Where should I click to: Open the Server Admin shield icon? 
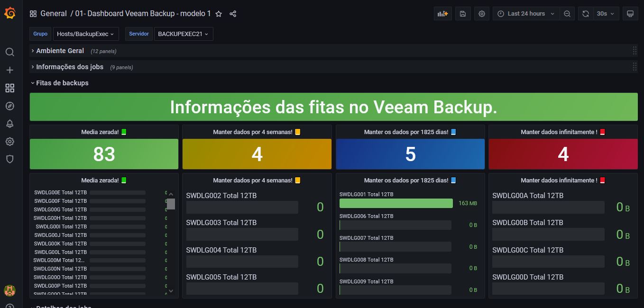(9, 159)
